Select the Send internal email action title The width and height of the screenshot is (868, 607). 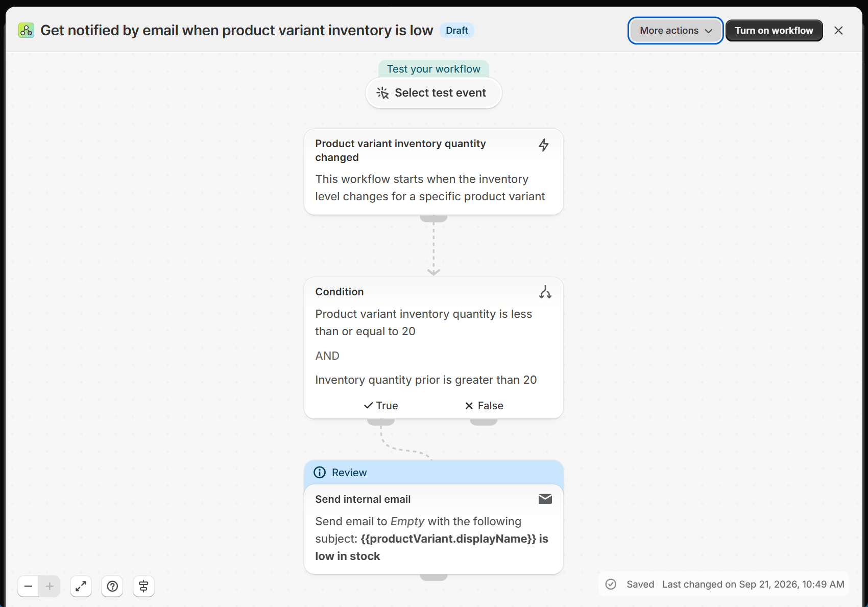(x=363, y=499)
